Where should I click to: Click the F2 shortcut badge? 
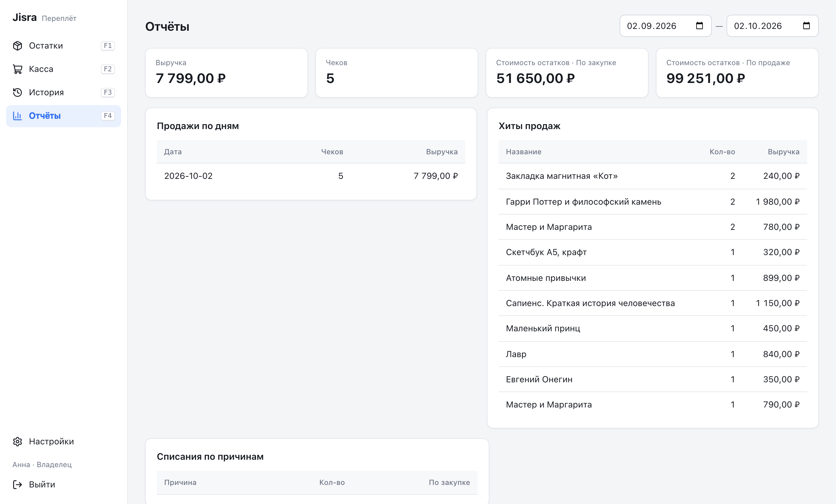pyautogui.click(x=108, y=69)
